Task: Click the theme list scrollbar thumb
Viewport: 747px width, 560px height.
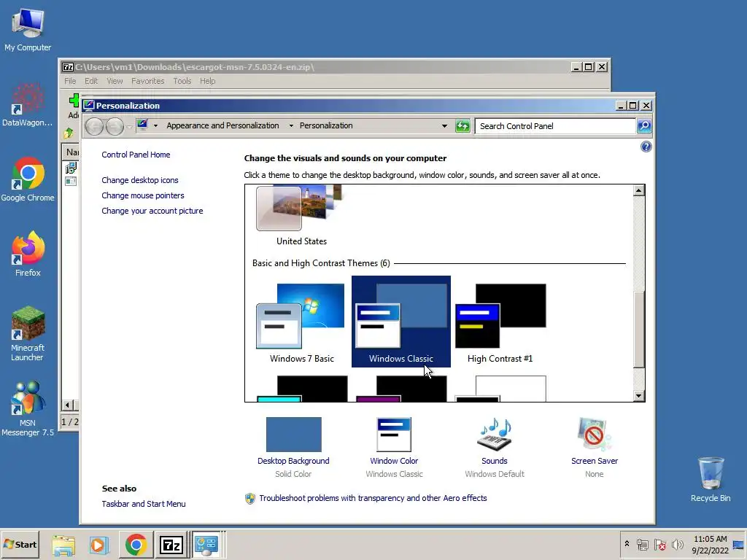Action: coord(639,329)
